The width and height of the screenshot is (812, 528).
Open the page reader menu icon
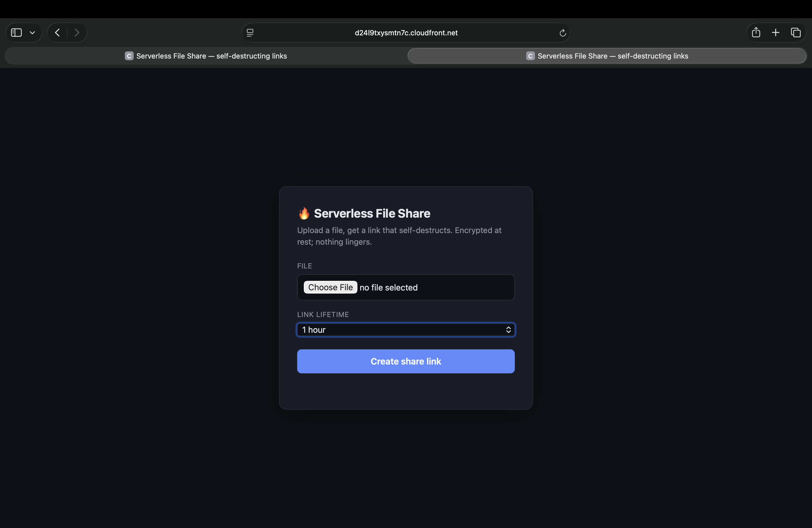point(250,33)
